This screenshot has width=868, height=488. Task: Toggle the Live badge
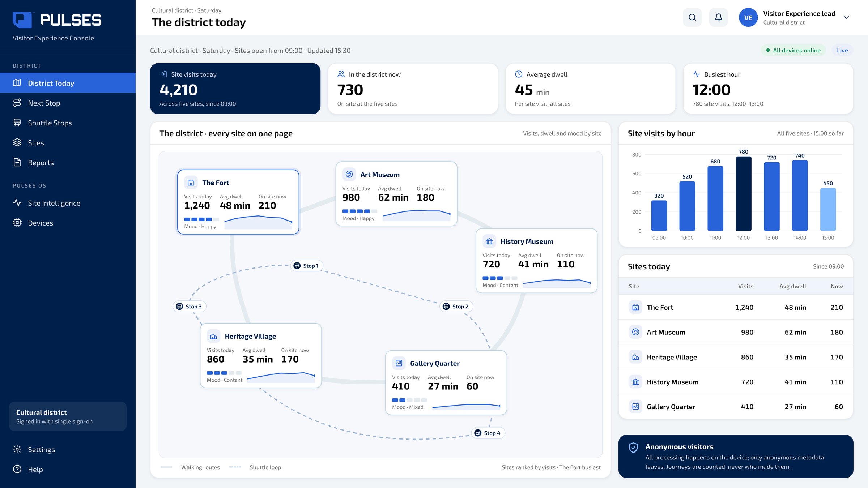pyautogui.click(x=842, y=50)
